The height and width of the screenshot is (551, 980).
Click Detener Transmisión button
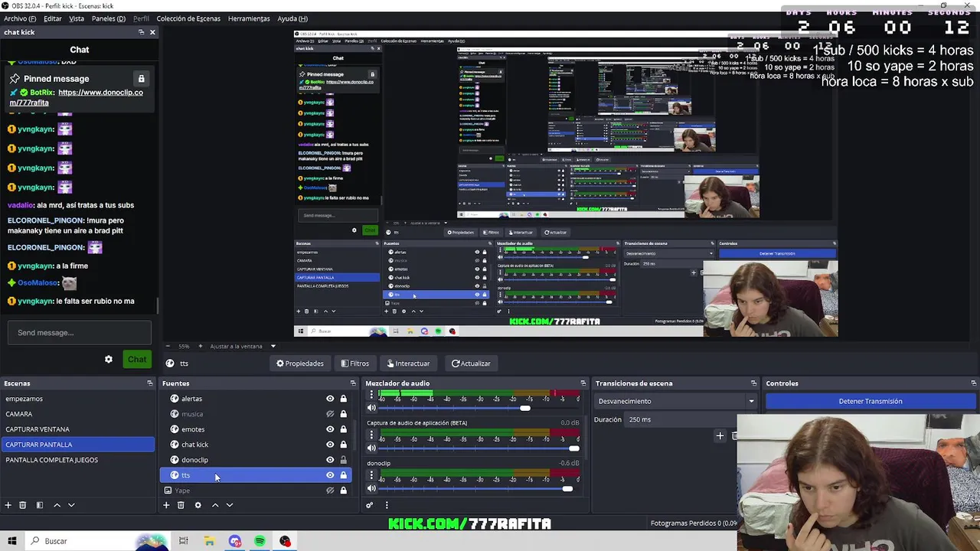871,401
